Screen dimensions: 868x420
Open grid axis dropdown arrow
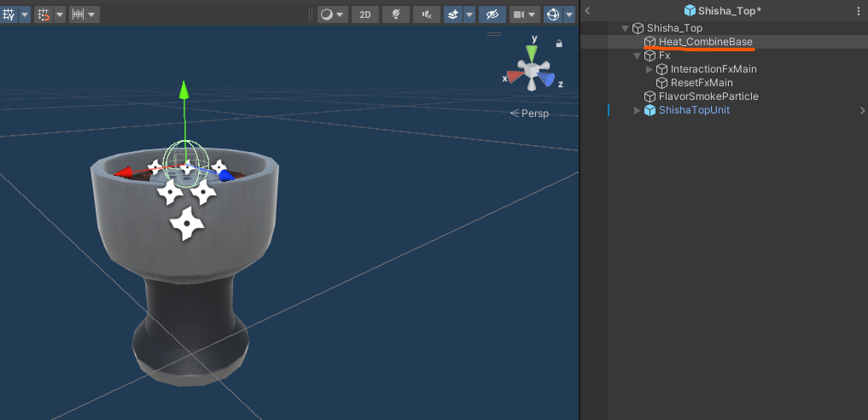(25, 15)
